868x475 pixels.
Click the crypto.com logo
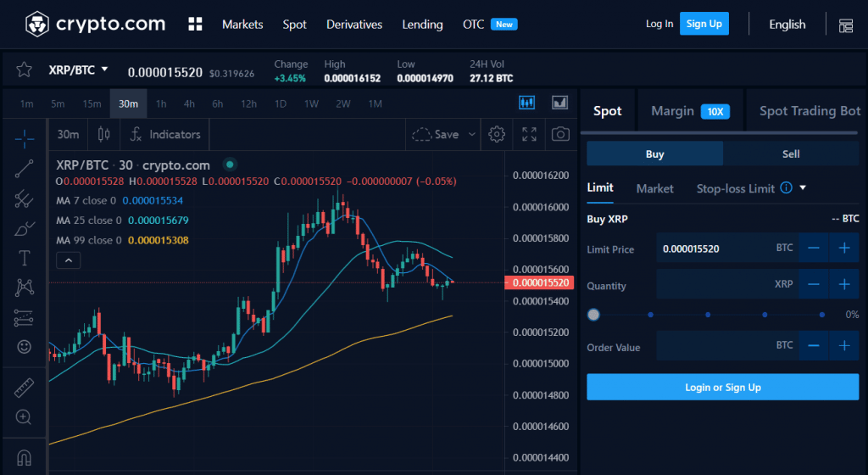[95, 24]
